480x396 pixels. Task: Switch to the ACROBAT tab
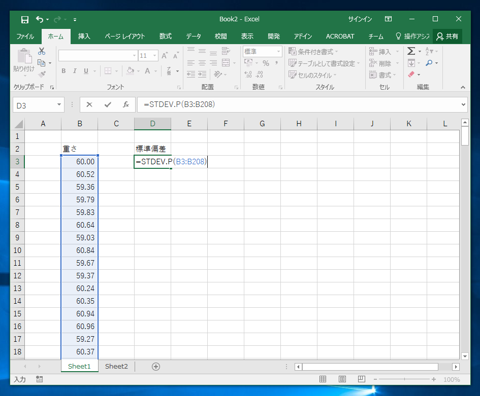[x=340, y=36]
